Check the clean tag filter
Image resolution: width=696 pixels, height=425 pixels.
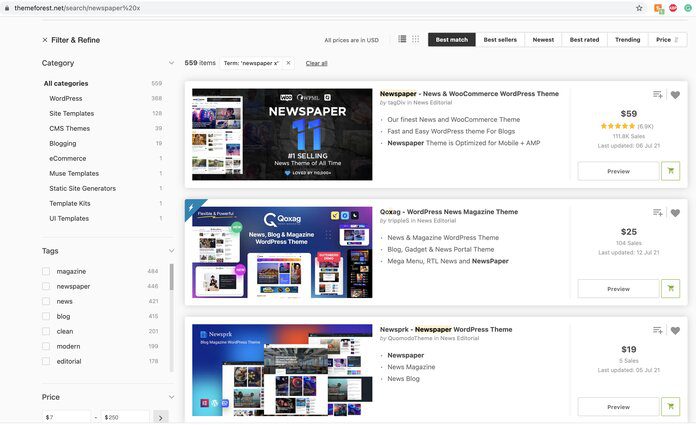coord(46,331)
